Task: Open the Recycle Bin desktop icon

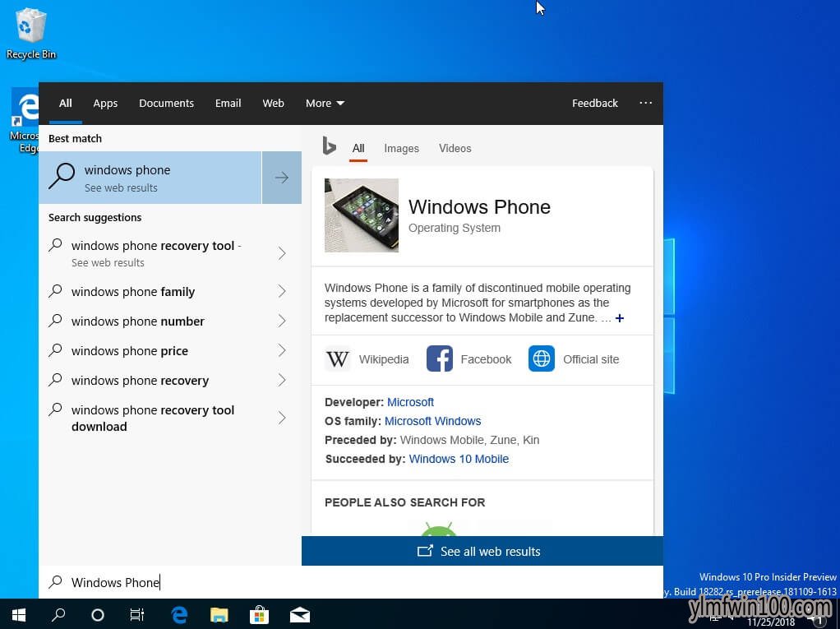Action: [x=30, y=33]
